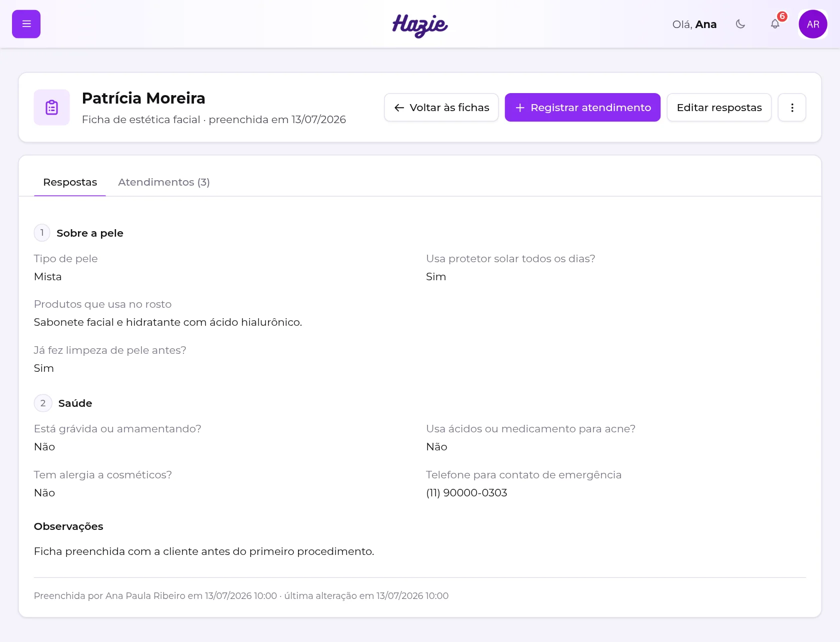Click Usa protetor solar question label

[510, 259]
